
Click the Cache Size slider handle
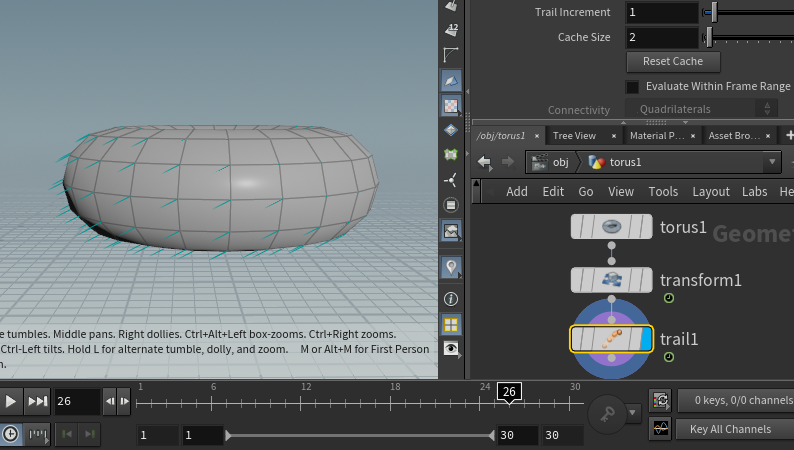point(709,37)
